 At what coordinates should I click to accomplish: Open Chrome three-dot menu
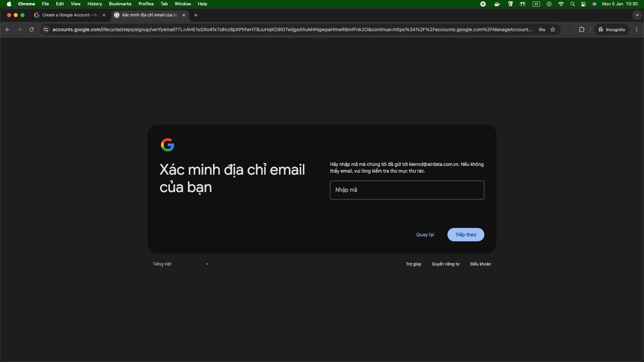pos(637,29)
